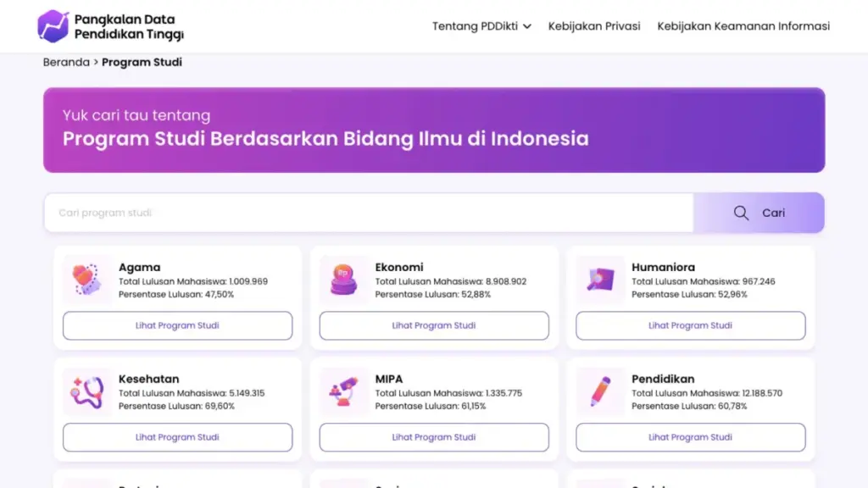Click Total Lulusan Mahasiswa: 1.009.969 text
This screenshot has height=488, width=868.
pyautogui.click(x=193, y=281)
